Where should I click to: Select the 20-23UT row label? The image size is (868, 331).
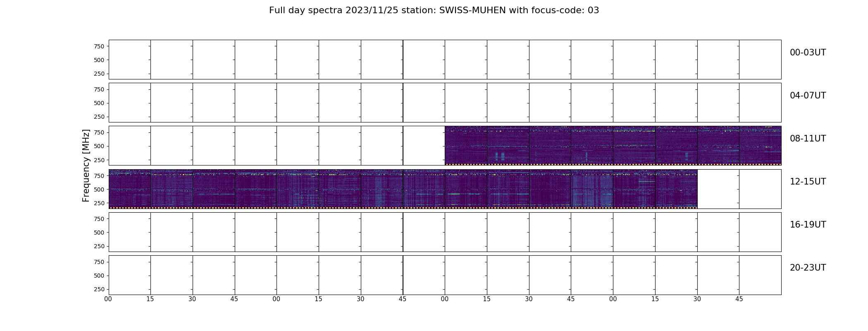(808, 268)
